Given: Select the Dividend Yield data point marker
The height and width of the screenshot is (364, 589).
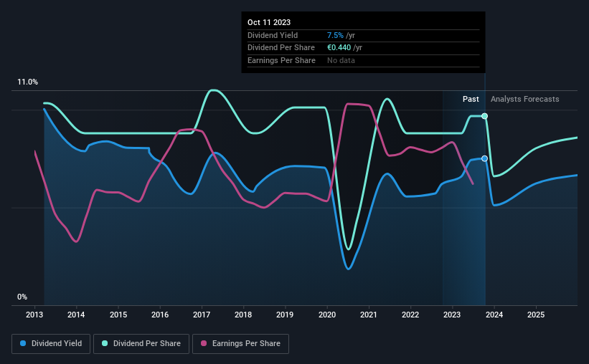Looking at the screenshot, I should (x=484, y=159).
